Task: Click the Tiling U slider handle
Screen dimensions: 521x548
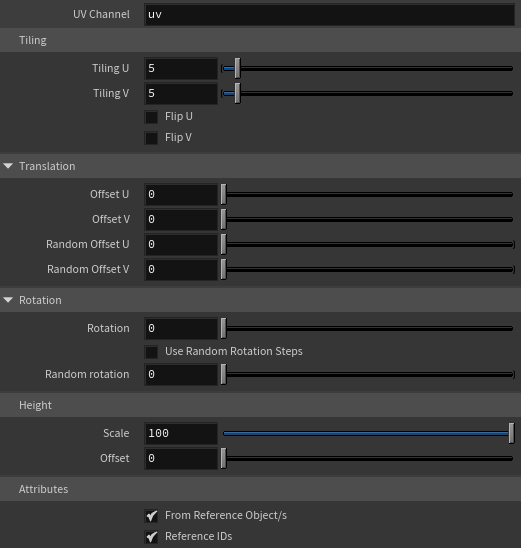Action: (237, 68)
